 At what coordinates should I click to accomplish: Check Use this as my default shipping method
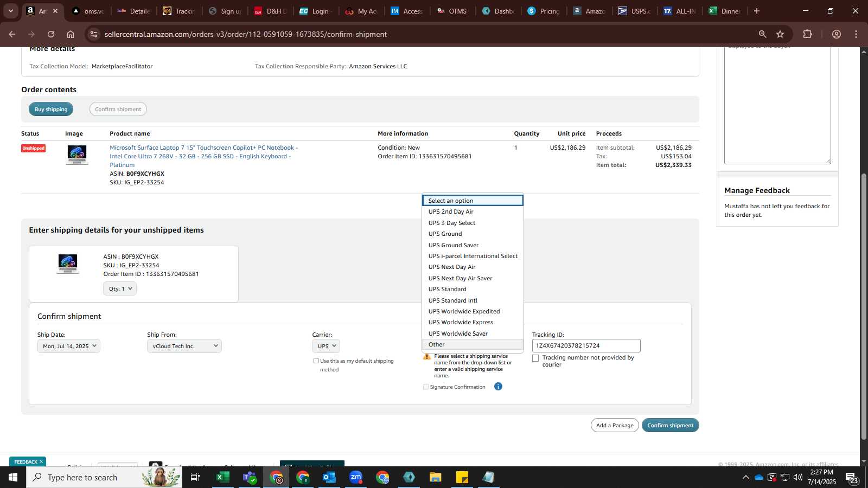pyautogui.click(x=316, y=361)
